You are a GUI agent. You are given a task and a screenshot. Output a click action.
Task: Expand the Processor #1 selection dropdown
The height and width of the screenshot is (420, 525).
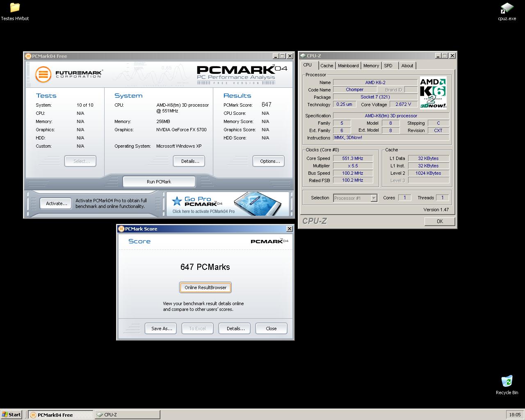click(374, 198)
